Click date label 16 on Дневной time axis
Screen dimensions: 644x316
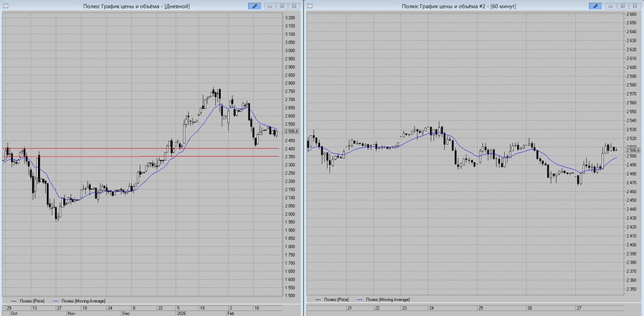click(x=257, y=308)
